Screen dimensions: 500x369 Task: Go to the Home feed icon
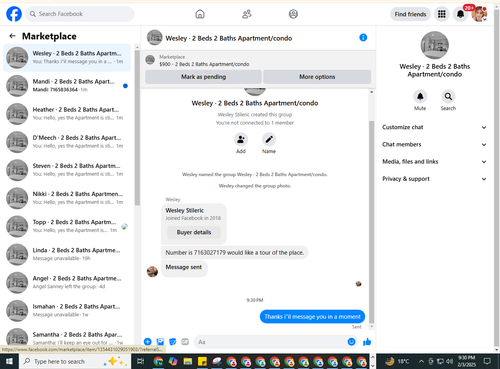pos(200,14)
